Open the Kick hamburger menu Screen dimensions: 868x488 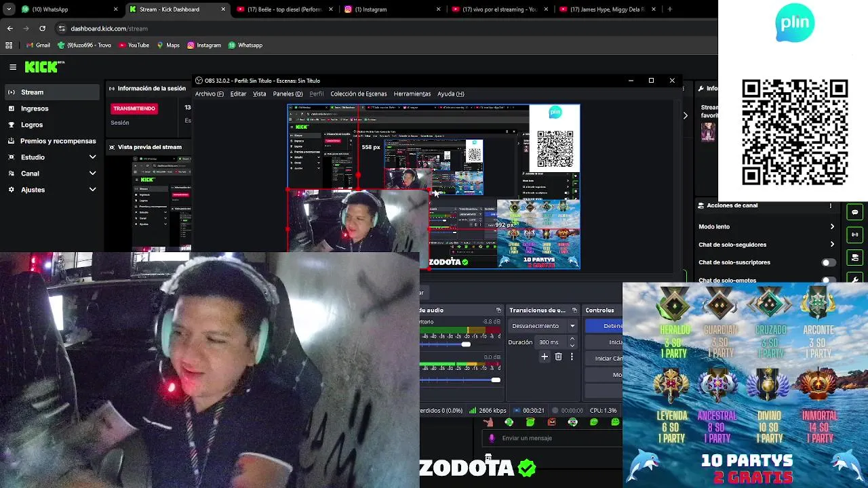click(13, 66)
